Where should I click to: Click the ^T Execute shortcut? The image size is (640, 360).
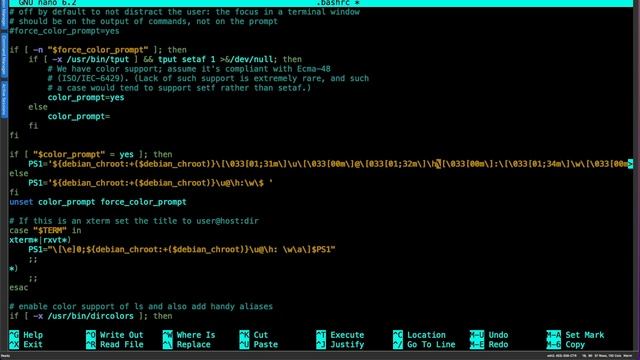pyautogui.click(x=340, y=335)
